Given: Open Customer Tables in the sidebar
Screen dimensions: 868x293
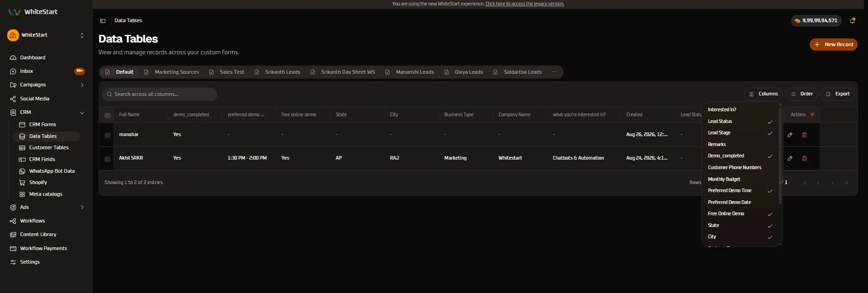Looking at the screenshot, I should (49, 147).
